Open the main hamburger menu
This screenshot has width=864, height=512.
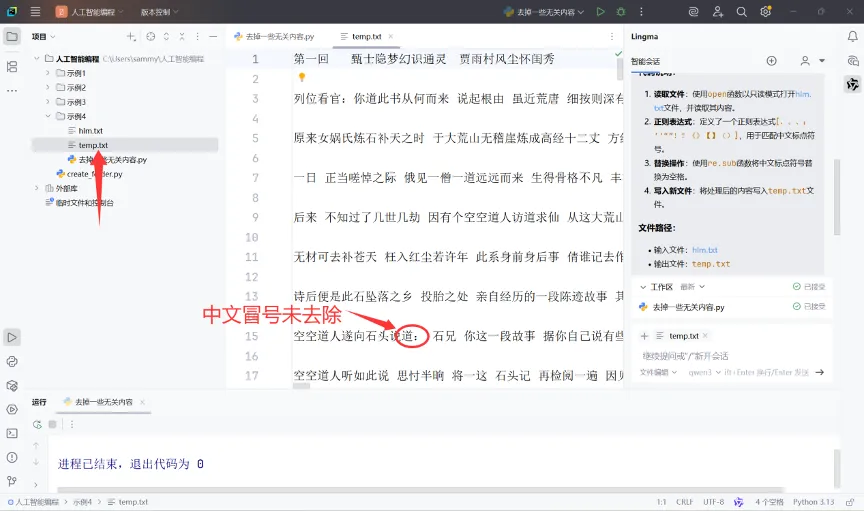coord(35,12)
